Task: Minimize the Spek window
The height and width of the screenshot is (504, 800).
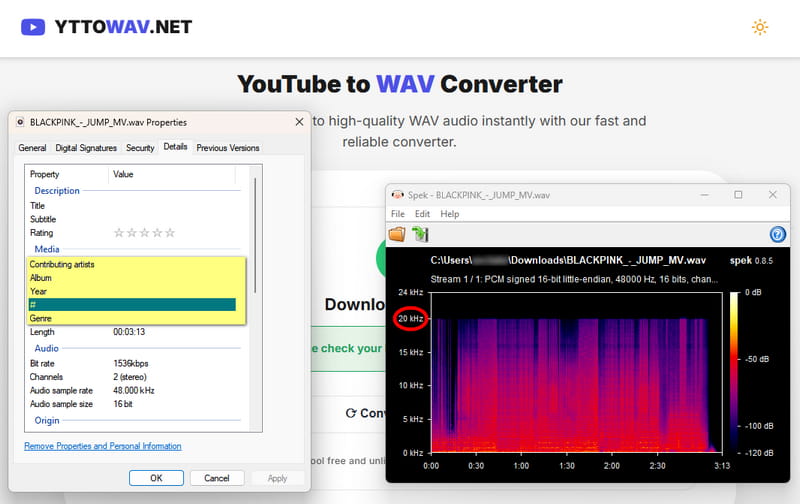Action: [x=705, y=195]
